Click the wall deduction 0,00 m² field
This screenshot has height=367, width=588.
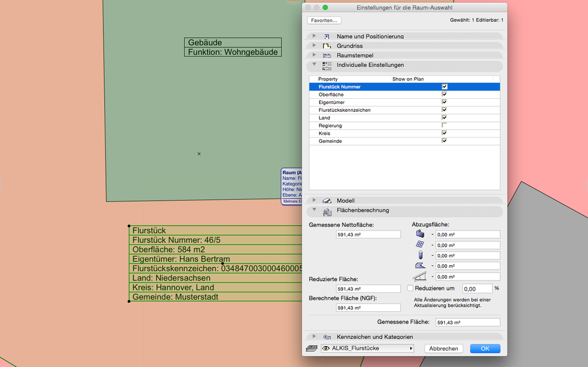[467, 235]
